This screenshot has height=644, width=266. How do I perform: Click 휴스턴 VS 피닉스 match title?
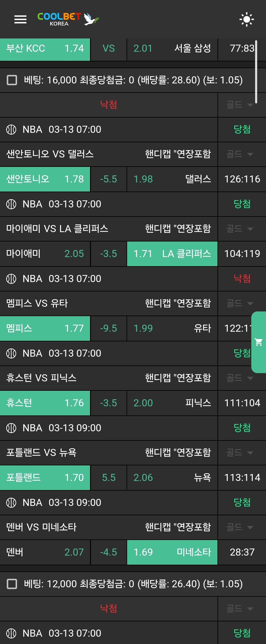(41, 378)
